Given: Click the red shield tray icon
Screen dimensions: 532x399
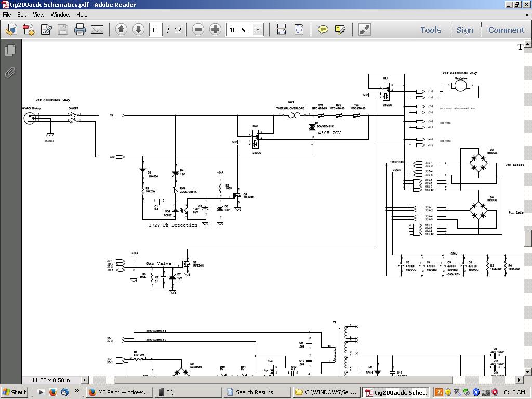Looking at the screenshot, I should pyautogui.click(x=495, y=392).
